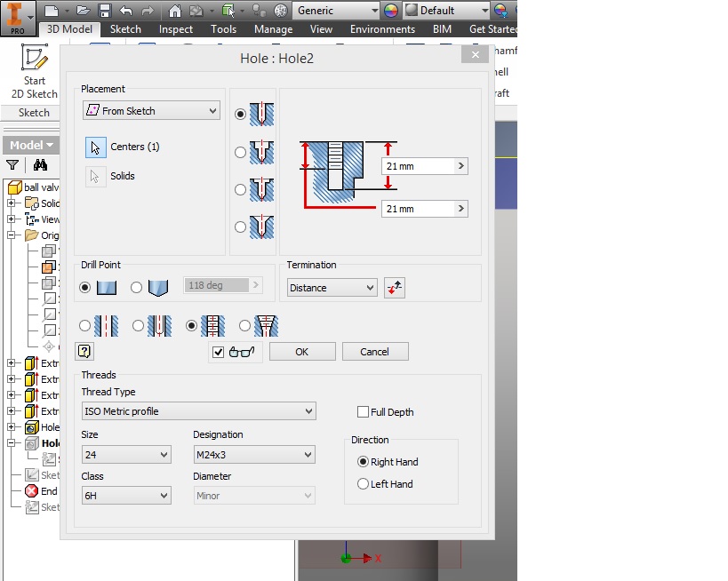Image resolution: width=728 pixels, height=581 pixels.
Task: Click the Home view icon
Action: (x=174, y=10)
